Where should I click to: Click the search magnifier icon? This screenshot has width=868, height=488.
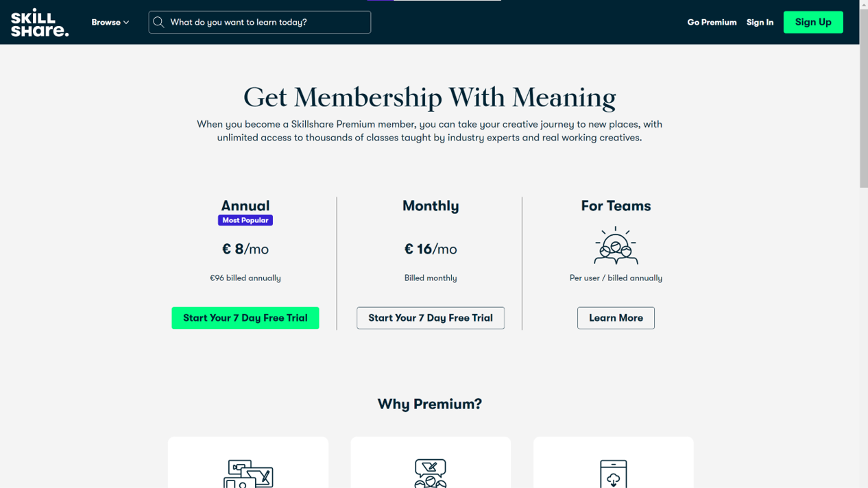point(159,23)
